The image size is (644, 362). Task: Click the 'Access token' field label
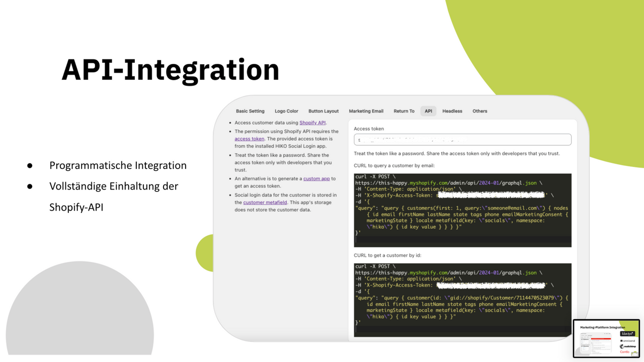[x=369, y=129]
